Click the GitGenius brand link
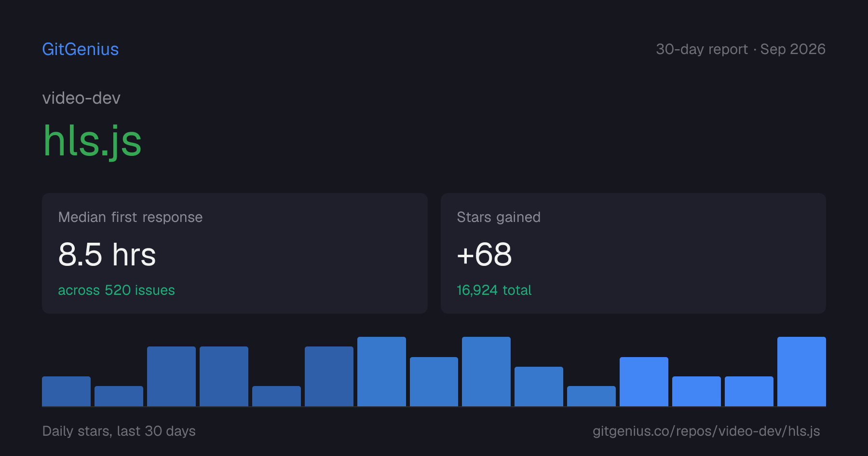Image resolution: width=868 pixels, height=456 pixels. 80,49
